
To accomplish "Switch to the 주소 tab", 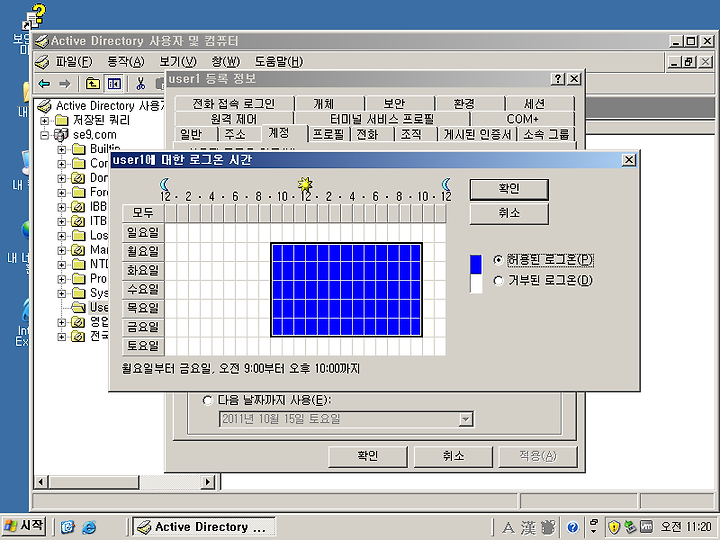I will coord(235,134).
